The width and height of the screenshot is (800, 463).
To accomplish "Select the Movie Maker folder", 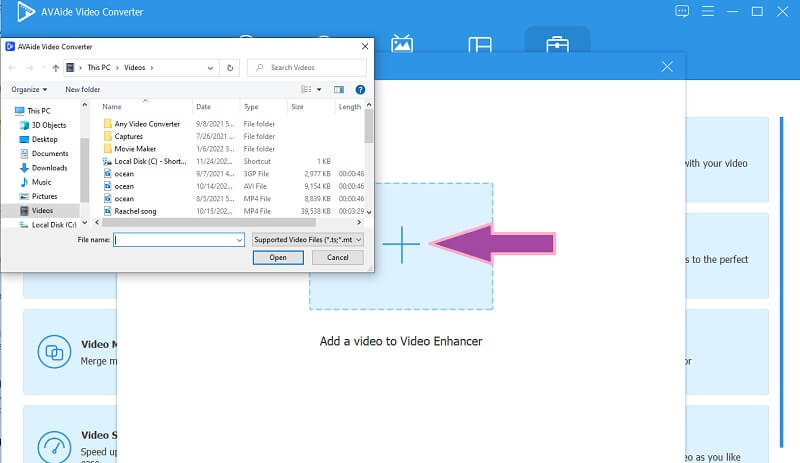I will coord(135,149).
